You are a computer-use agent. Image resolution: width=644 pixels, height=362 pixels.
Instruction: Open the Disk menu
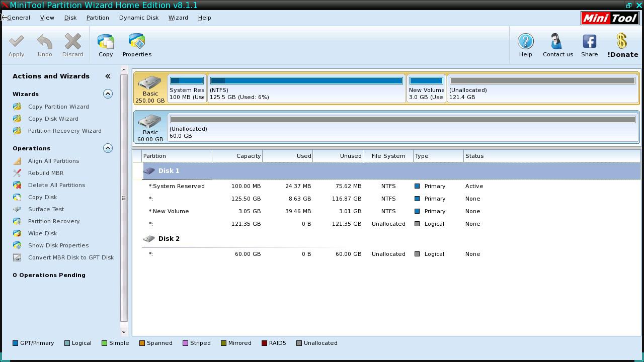tap(70, 18)
